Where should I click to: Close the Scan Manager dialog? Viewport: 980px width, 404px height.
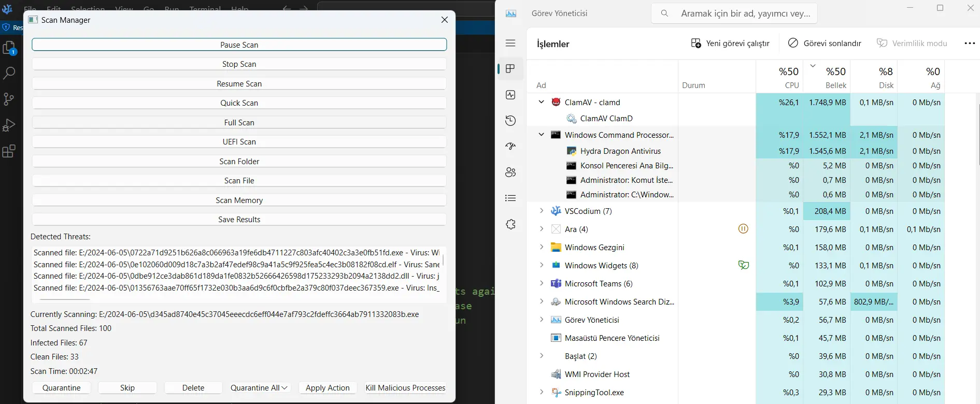tap(445, 20)
